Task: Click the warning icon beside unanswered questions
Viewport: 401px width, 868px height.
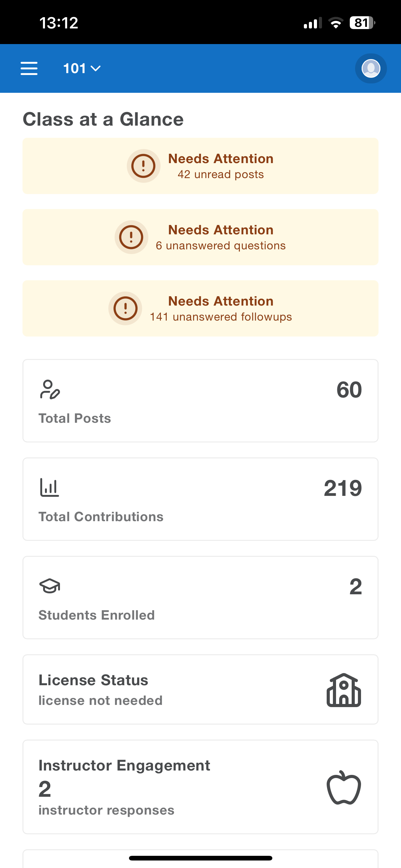Action: [x=131, y=237]
